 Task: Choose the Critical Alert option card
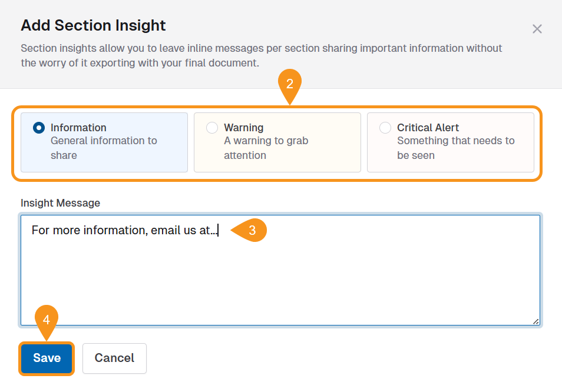450,142
